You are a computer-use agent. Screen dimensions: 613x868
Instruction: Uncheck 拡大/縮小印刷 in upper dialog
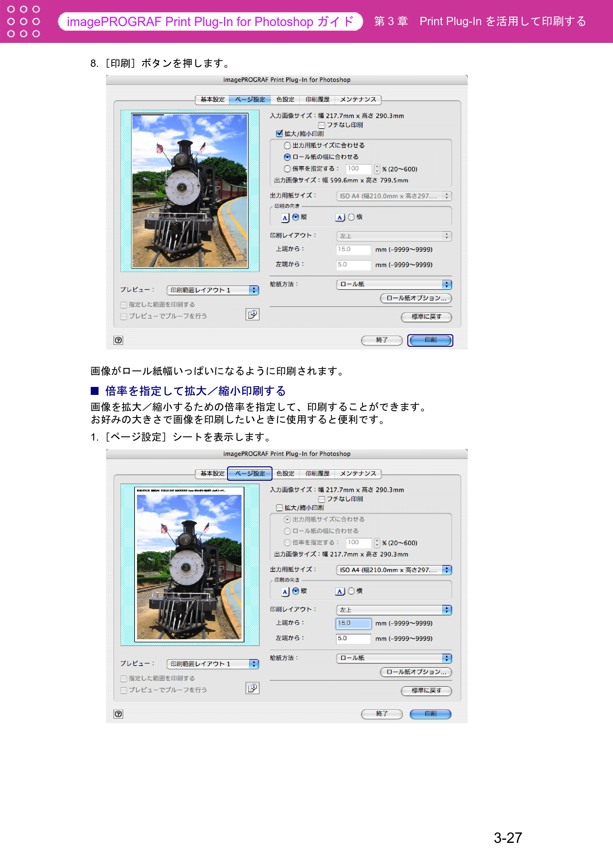coord(280,133)
